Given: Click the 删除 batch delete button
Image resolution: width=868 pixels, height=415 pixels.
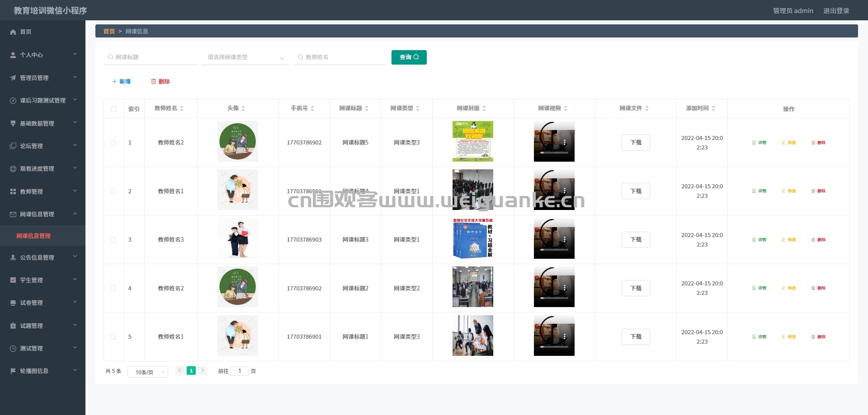Looking at the screenshot, I should 160,81.
